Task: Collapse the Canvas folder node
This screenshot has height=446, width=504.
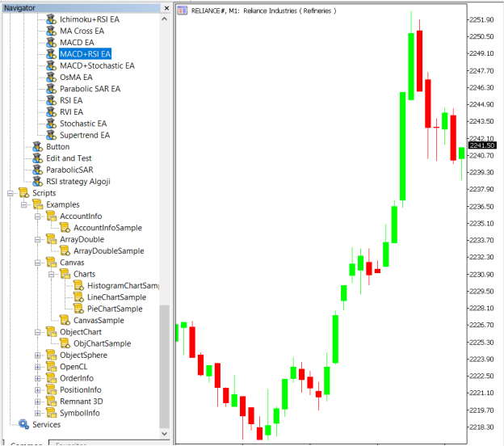Action: 38,263
